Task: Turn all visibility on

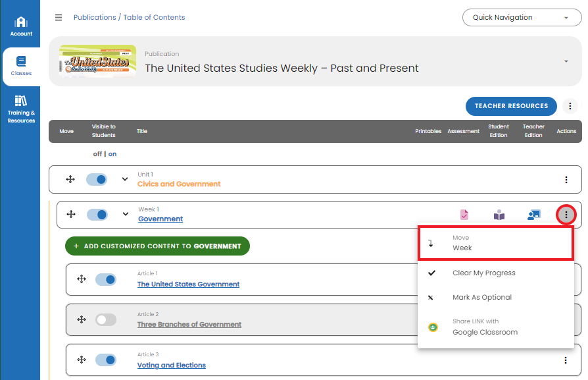Action: coord(112,154)
